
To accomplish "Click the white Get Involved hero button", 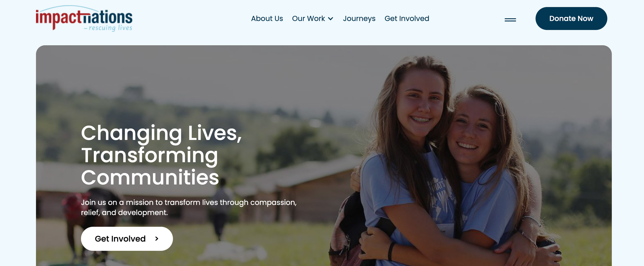I will tap(127, 239).
